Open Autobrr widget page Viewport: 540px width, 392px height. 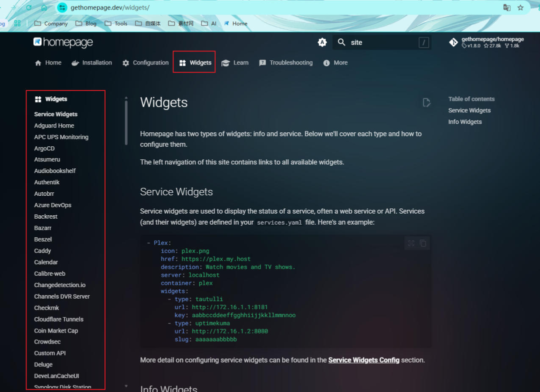pos(44,194)
